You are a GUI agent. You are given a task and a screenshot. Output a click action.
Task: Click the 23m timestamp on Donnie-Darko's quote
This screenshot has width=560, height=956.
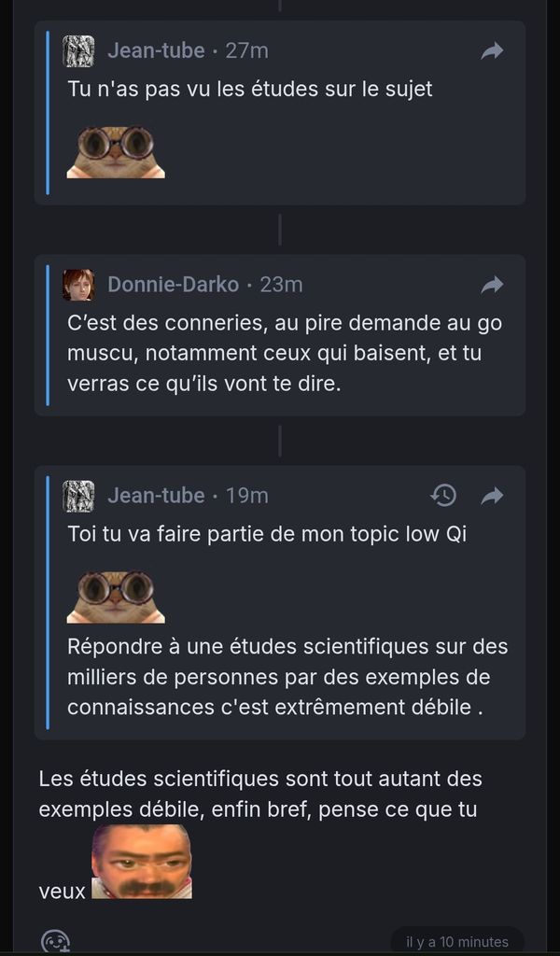click(x=281, y=285)
